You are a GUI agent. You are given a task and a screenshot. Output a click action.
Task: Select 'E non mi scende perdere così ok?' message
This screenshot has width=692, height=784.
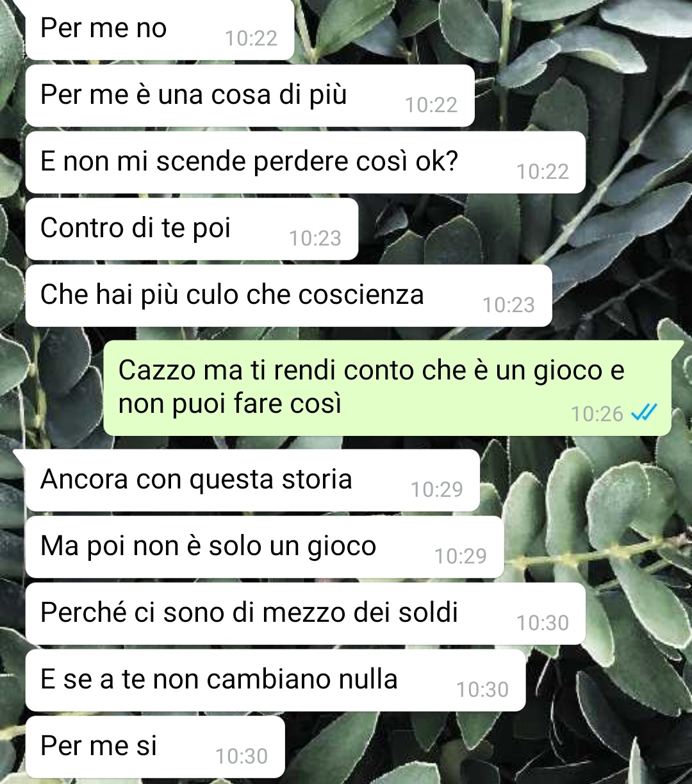pyautogui.click(x=306, y=162)
